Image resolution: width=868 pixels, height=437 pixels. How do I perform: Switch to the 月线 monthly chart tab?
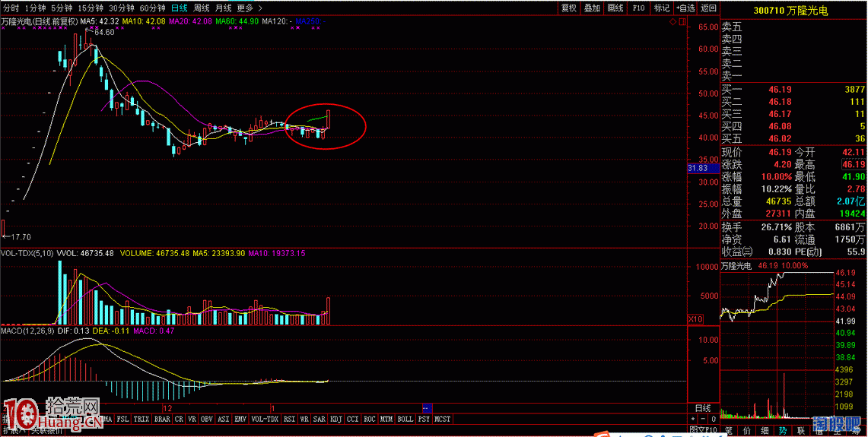coord(223,8)
